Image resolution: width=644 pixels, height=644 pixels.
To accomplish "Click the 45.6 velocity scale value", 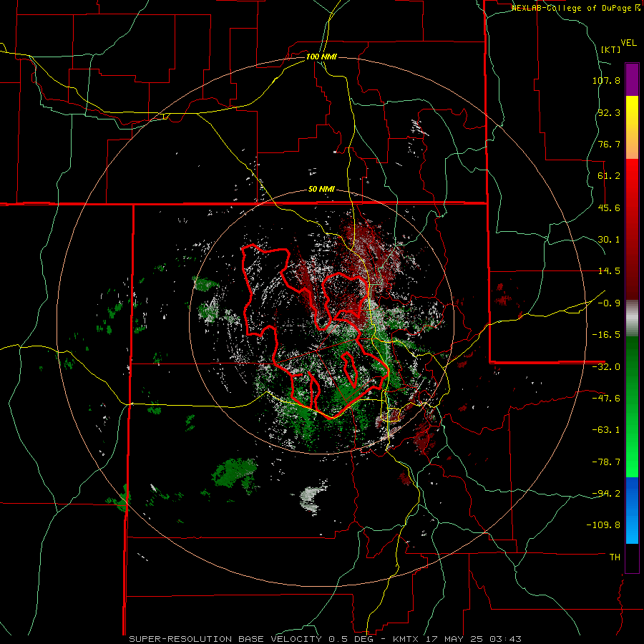I will pos(609,208).
